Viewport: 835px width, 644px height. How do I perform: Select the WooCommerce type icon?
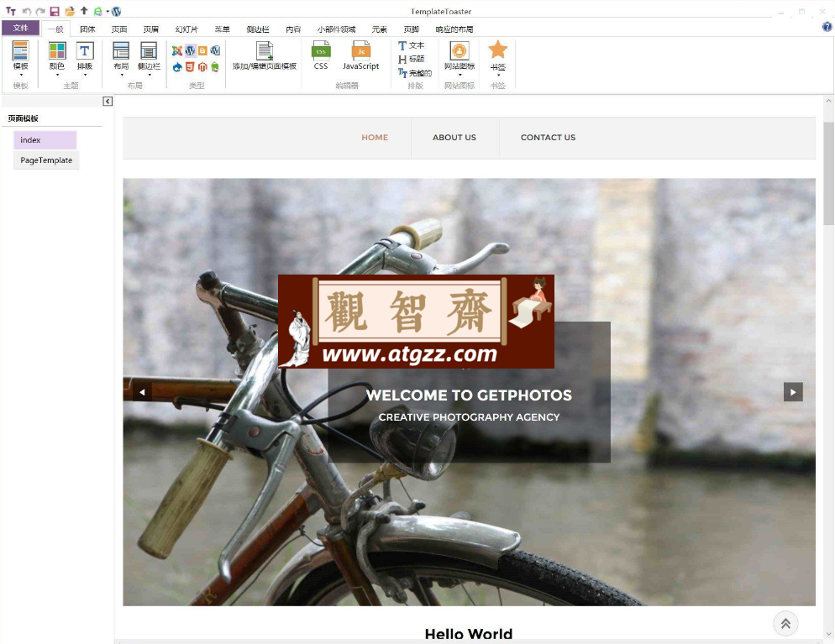(x=215, y=50)
